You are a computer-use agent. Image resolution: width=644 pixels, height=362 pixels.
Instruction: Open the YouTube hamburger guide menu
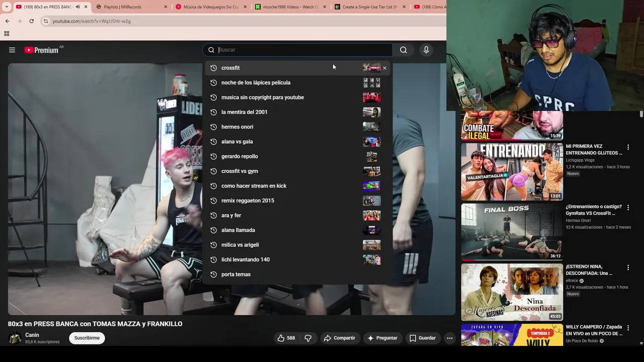pyautogui.click(x=12, y=50)
